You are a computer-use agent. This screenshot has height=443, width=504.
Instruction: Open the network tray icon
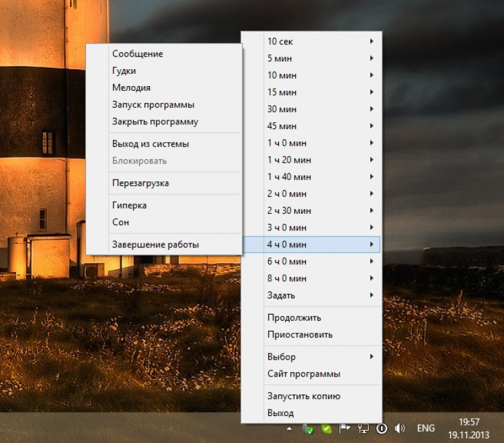(363, 428)
